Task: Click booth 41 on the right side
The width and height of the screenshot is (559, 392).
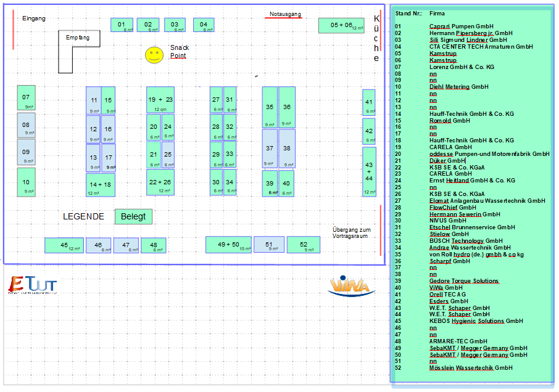Action: click(369, 102)
